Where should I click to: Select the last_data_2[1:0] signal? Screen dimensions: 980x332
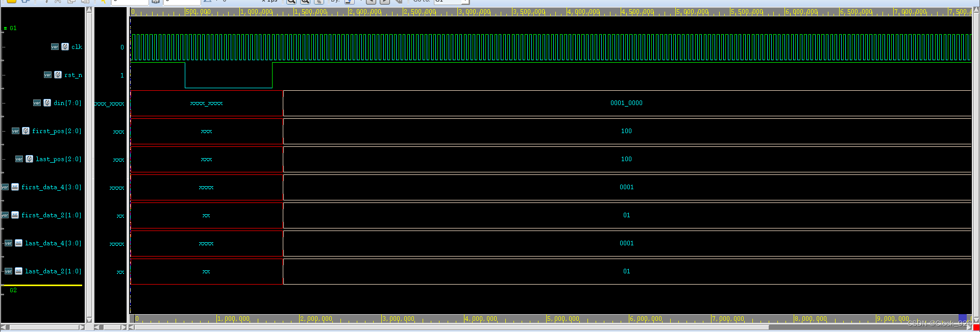53,271
